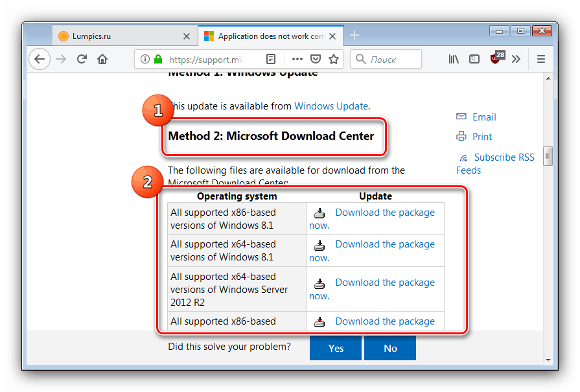Answer Yes to Did this solve your problem

point(336,348)
